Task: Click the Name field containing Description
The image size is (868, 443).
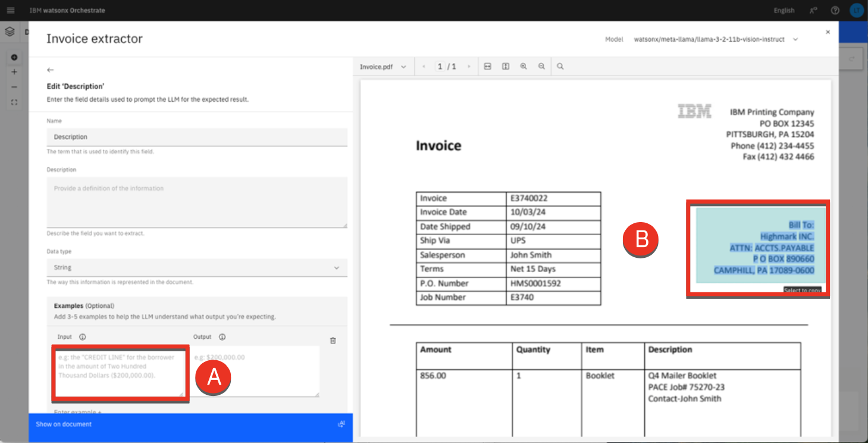Action: tap(197, 137)
